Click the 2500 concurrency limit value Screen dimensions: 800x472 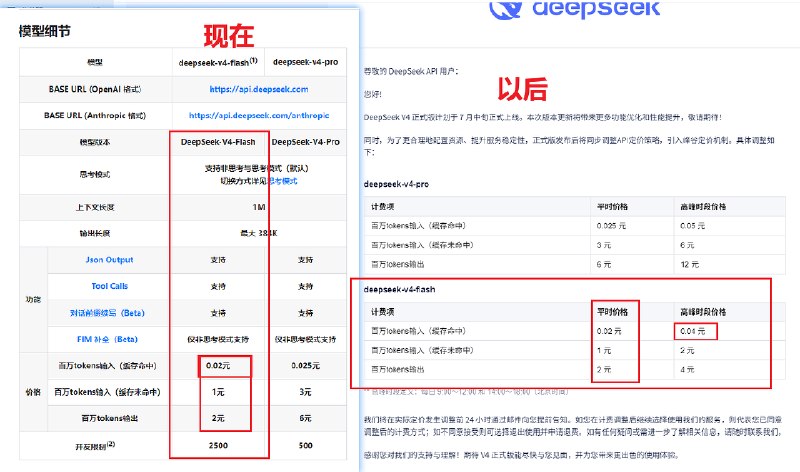(x=218, y=445)
